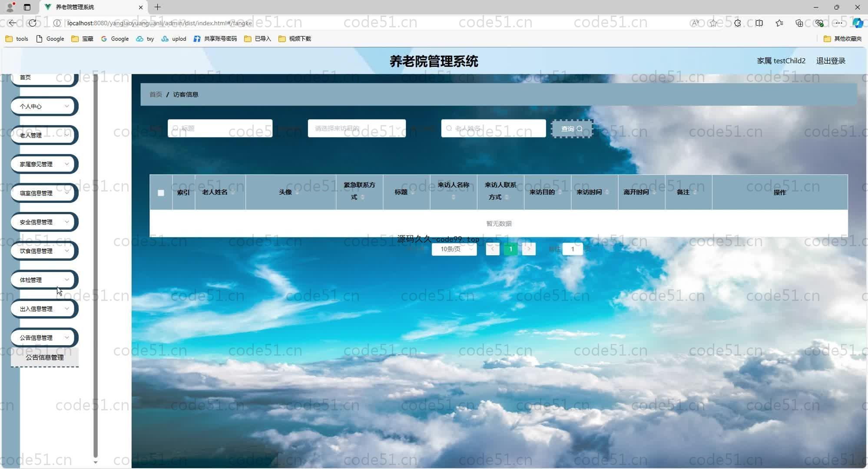Select page 1 in pagination
The width and height of the screenshot is (868, 469).
(511, 249)
